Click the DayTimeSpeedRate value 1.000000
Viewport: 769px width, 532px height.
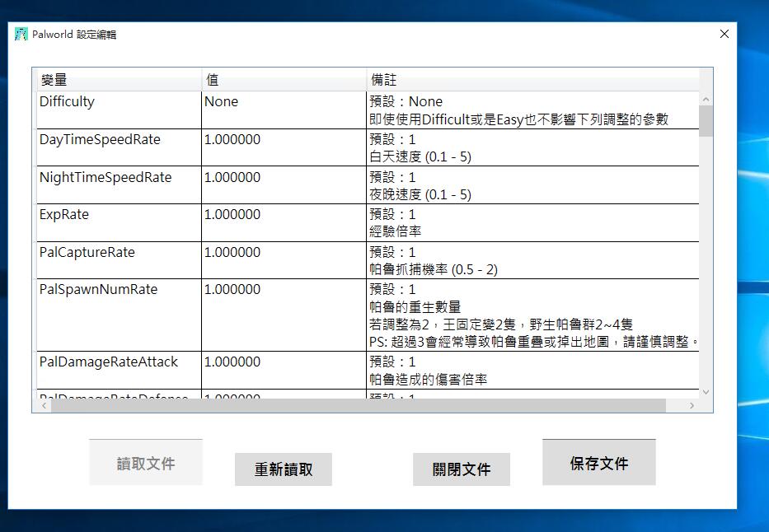click(x=284, y=148)
